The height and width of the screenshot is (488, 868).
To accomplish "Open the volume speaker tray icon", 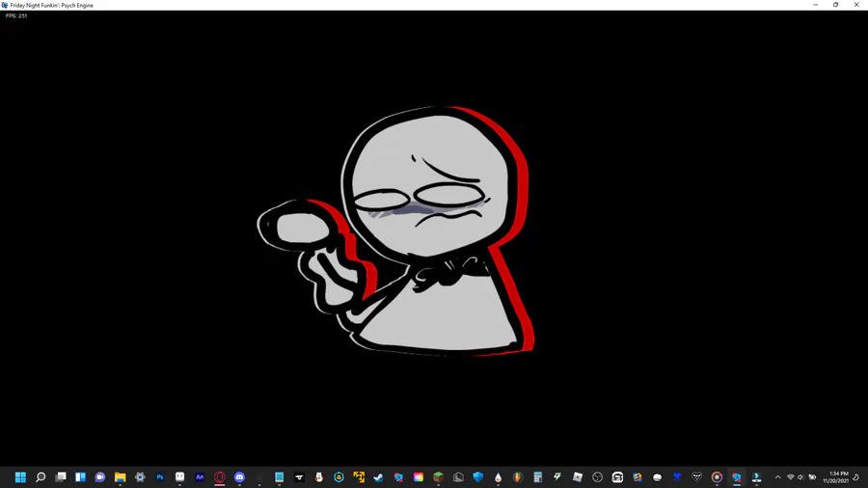I will [800, 477].
